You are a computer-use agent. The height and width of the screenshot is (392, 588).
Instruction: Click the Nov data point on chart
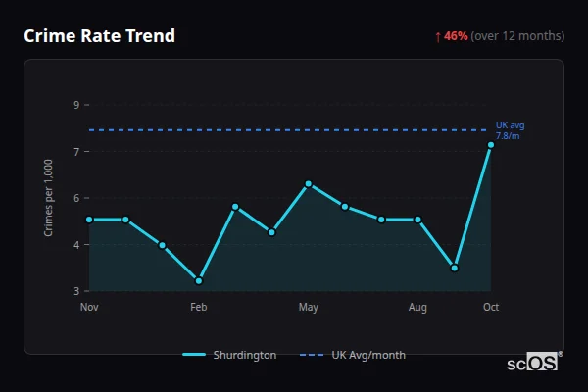click(89, 220)
